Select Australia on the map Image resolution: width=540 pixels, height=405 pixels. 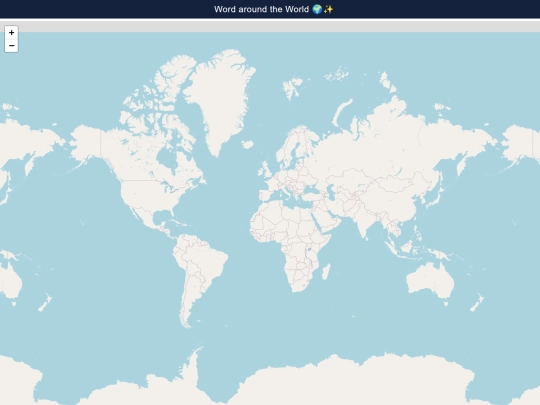(430, 282)
